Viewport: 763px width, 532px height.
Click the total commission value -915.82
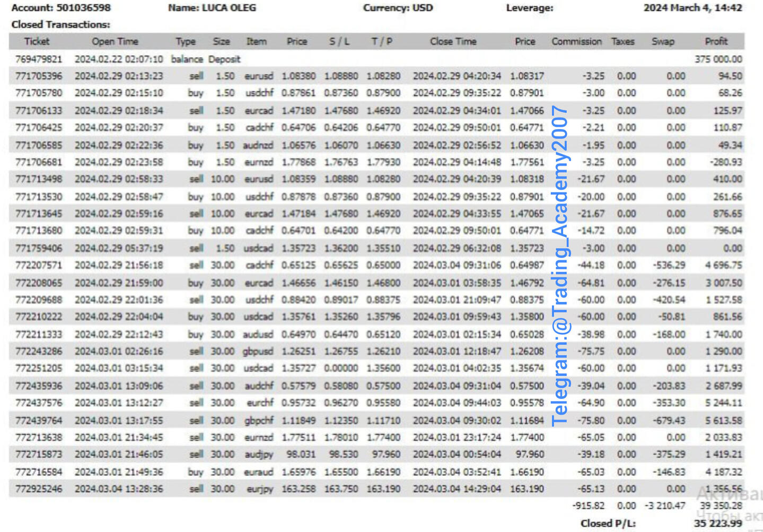click(x=589, y=506)
